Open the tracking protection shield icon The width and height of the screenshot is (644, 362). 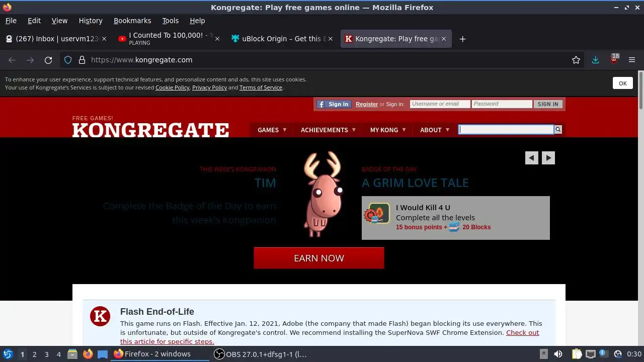(x=68, y=60)
